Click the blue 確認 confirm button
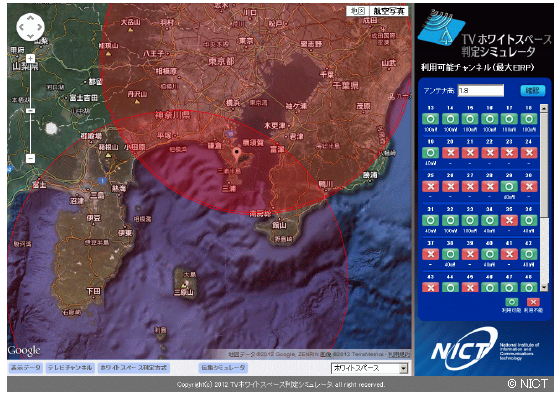The image size is (557, 396). click(532, 91)
